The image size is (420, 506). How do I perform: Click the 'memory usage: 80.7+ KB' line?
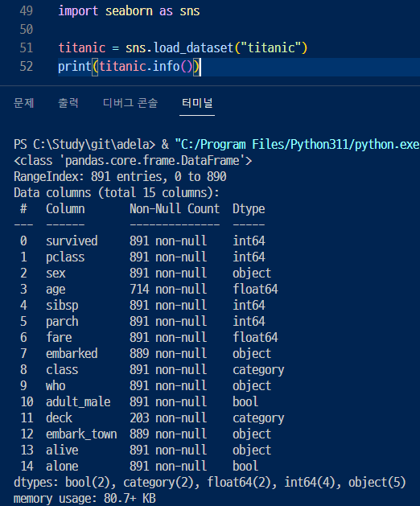pyautogui.click(x=84, y=498)
